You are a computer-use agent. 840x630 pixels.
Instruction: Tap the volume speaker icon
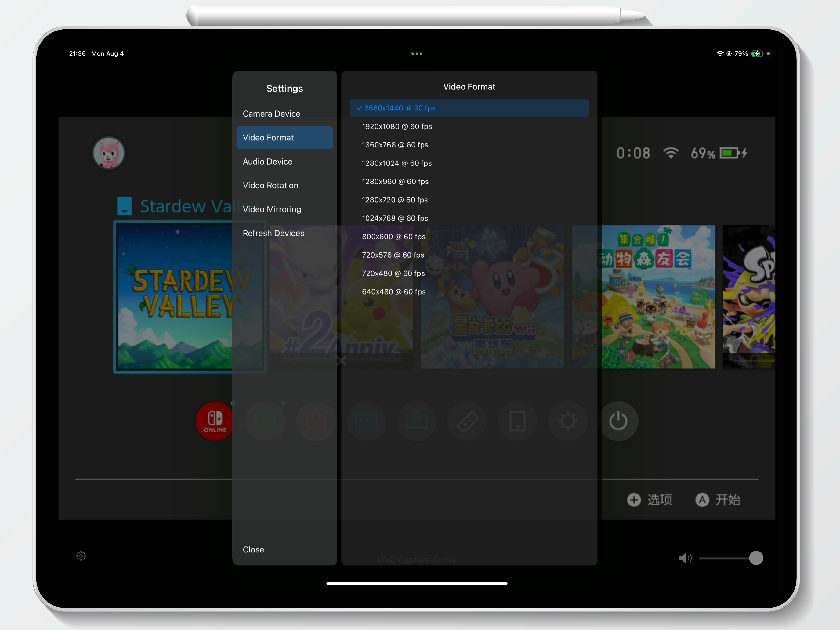click(686, 558)
